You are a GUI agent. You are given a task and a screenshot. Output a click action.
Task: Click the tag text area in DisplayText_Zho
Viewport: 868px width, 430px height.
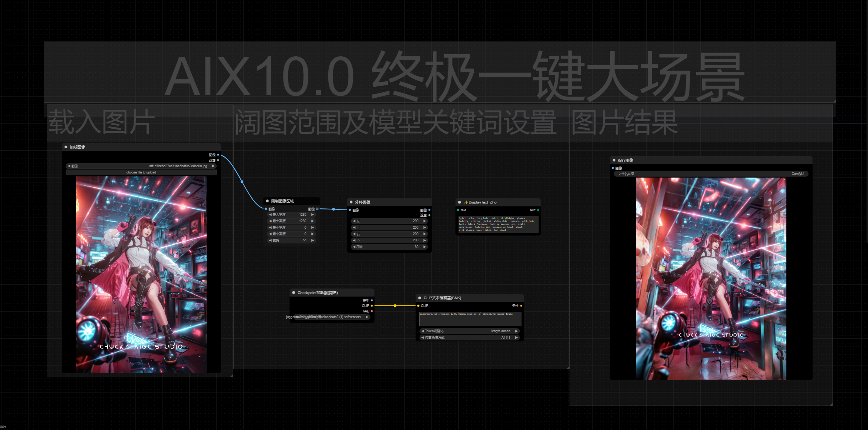click(x=498, y=225)
